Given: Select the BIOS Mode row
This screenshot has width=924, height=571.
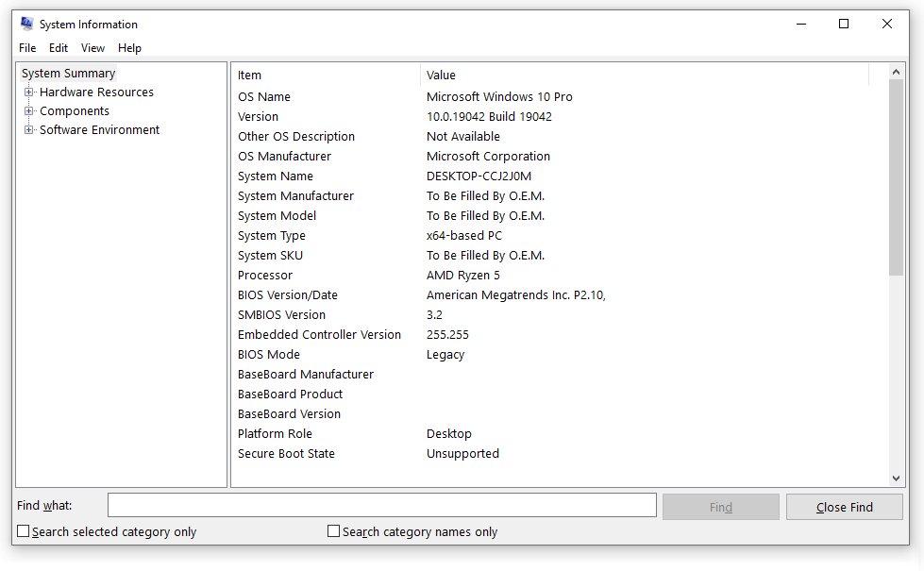Looking at the screenshot, I should point(269,355).
